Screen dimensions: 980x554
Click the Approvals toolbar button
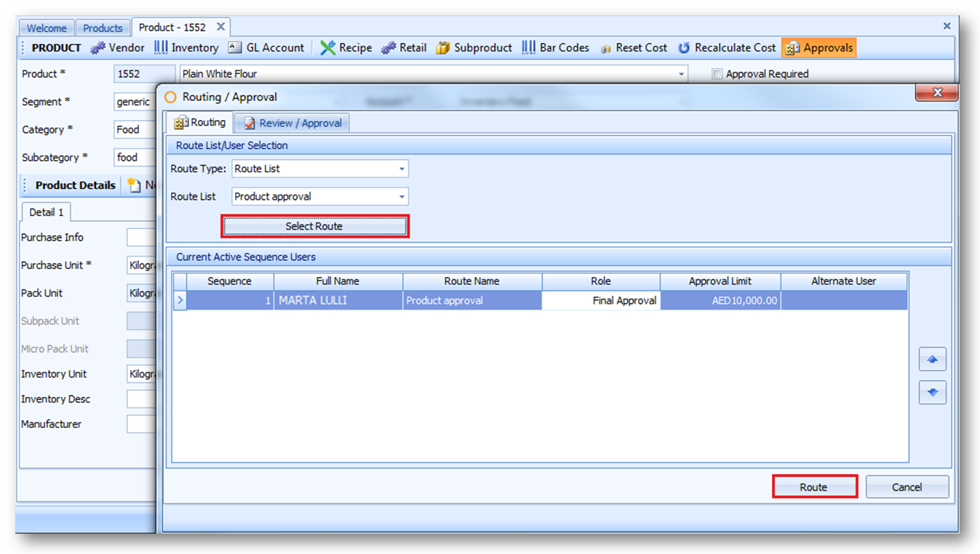coord(818,48)
